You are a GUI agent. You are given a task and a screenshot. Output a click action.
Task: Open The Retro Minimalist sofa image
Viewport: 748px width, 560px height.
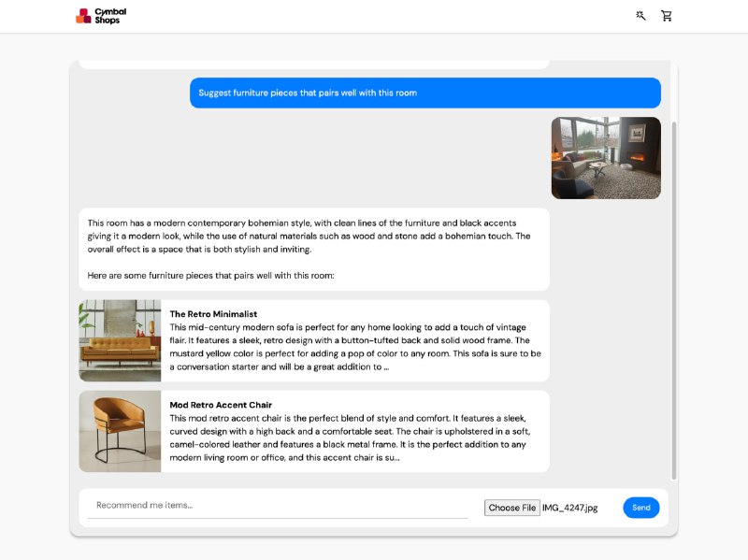click(x=120, y=340)
